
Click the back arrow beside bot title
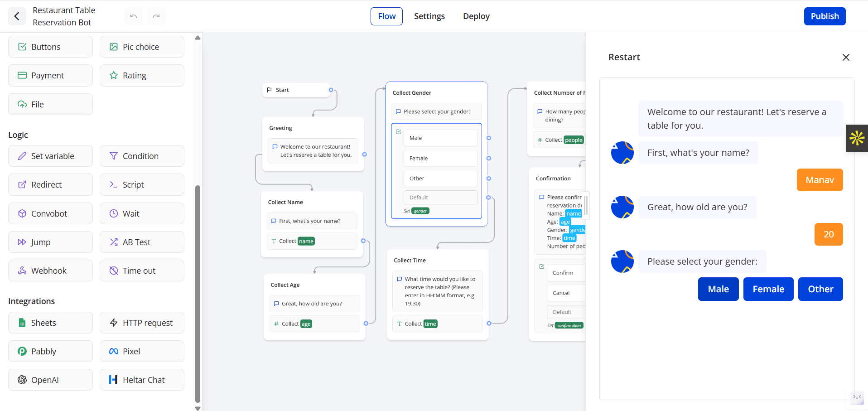click(x=17, y=16)
